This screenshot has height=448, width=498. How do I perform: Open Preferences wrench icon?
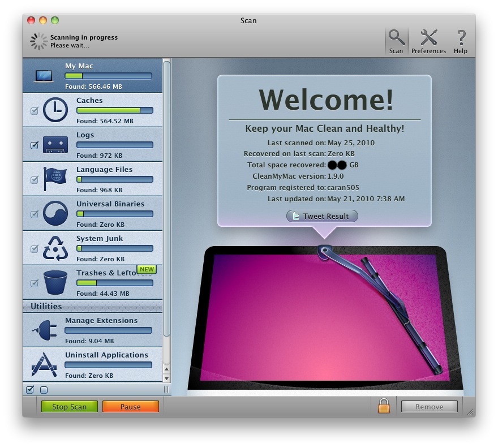tap(428, 37)
